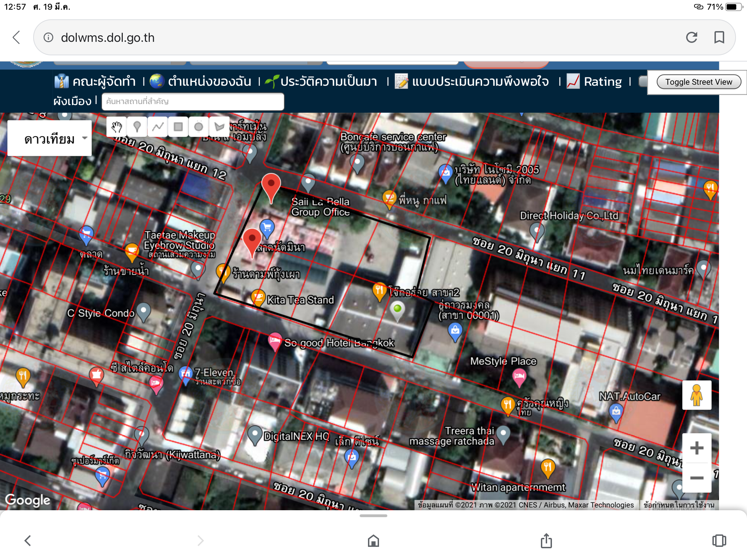Image resolution: width=747 pixels, height=560 pixels.
Task: Open Rating menu item
Action: 594,82
